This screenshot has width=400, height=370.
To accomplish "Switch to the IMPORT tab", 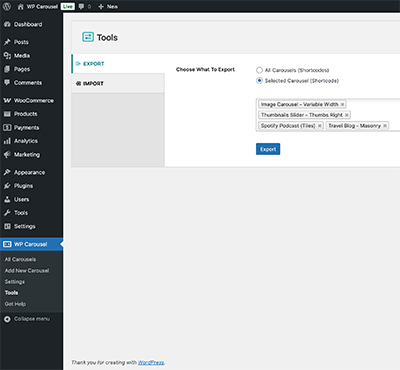I will 118,83.
